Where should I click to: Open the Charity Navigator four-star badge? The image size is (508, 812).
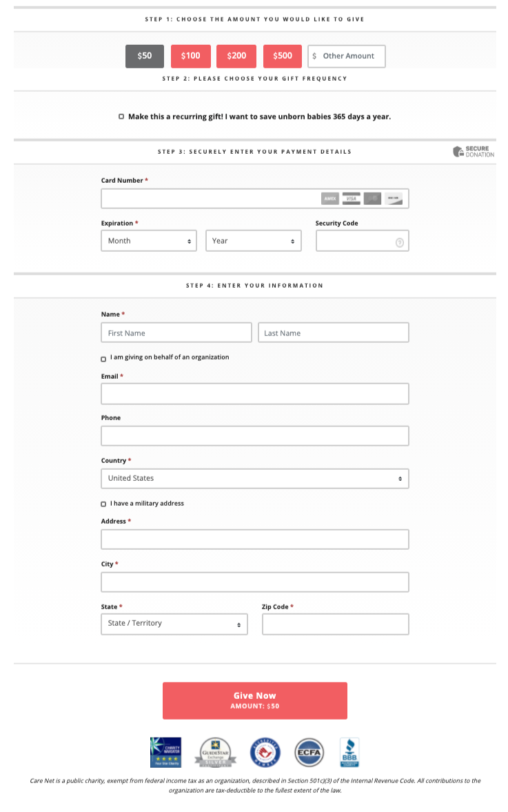click(x=165, y=752)
